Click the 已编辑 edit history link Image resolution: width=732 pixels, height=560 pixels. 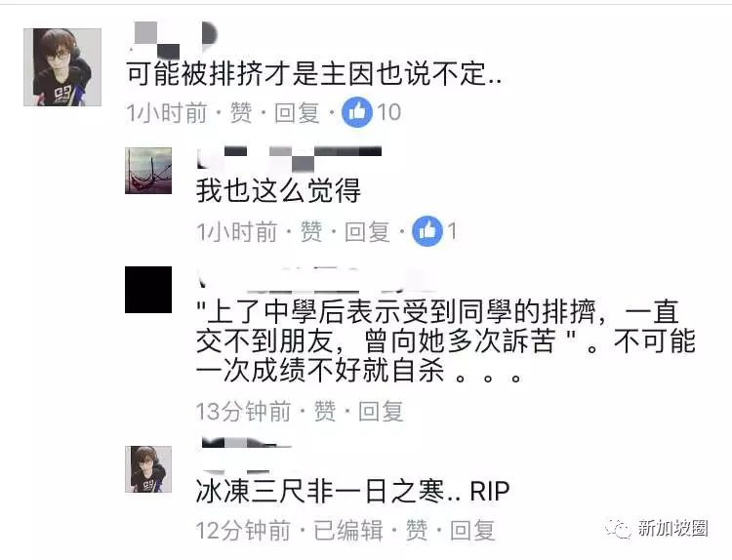pos(347,530)
